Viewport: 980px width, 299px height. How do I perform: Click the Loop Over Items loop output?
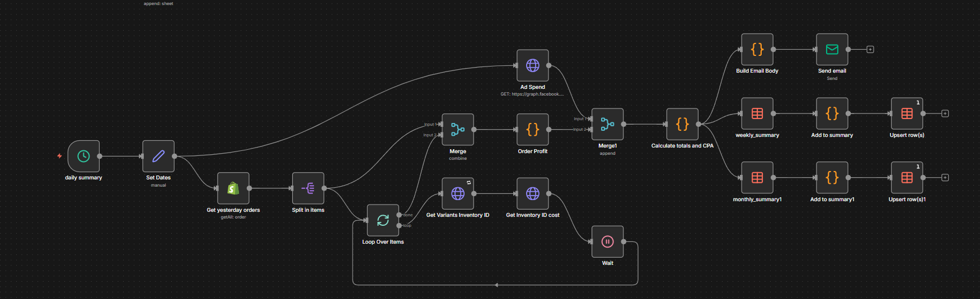pos(399,225)
